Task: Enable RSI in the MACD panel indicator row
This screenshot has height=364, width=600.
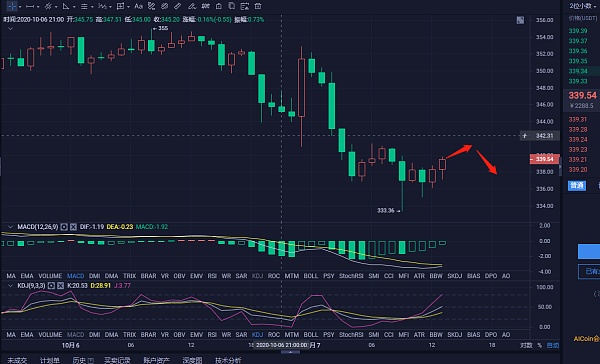Action: [212, 276]
